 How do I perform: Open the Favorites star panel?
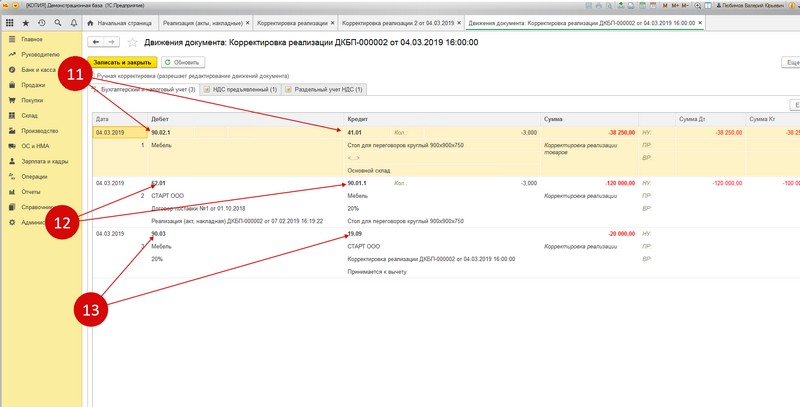click(x=26, y=23)
